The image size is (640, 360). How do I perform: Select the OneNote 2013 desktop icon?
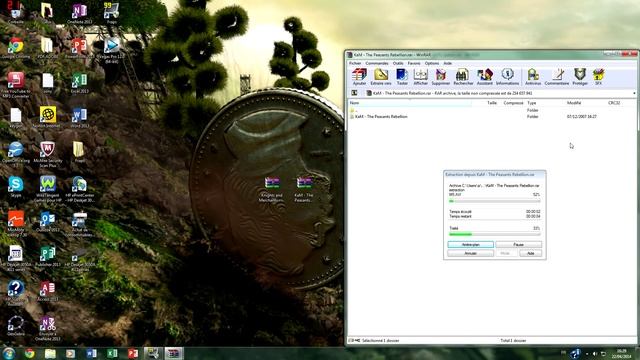pos(80,14)
